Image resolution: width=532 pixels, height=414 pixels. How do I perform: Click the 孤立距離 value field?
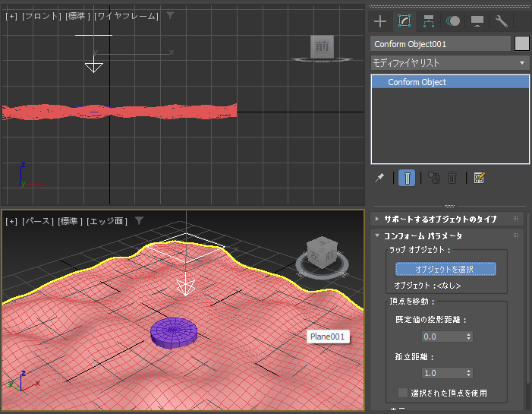coord(443,373)
